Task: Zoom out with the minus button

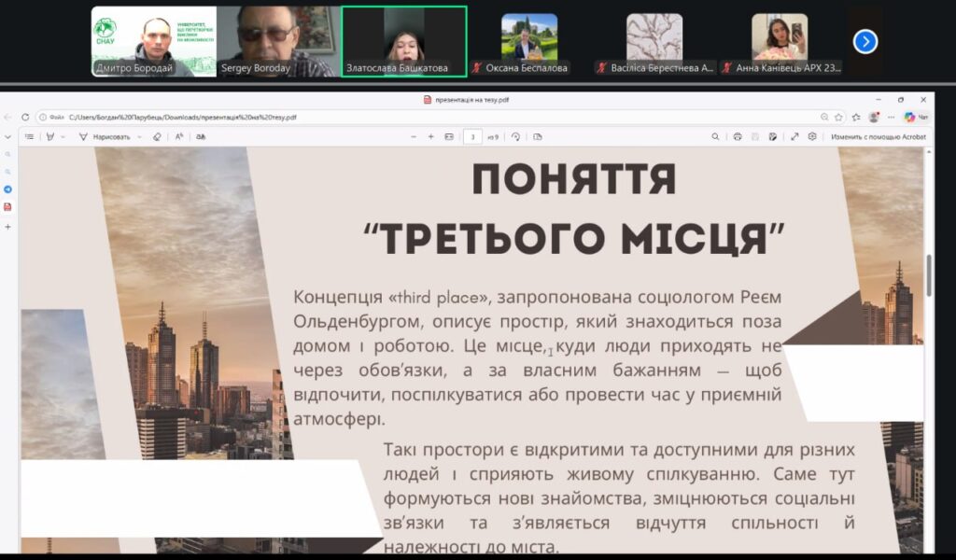Action: [414, 136]
